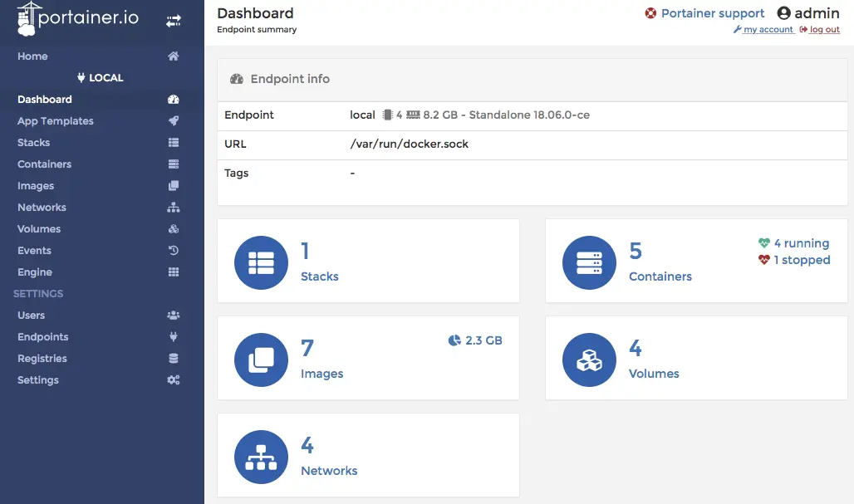Click the Networks sitemap icon in sidebar
This screenshot has height=504, width=854.
click(x=173, y=208)
